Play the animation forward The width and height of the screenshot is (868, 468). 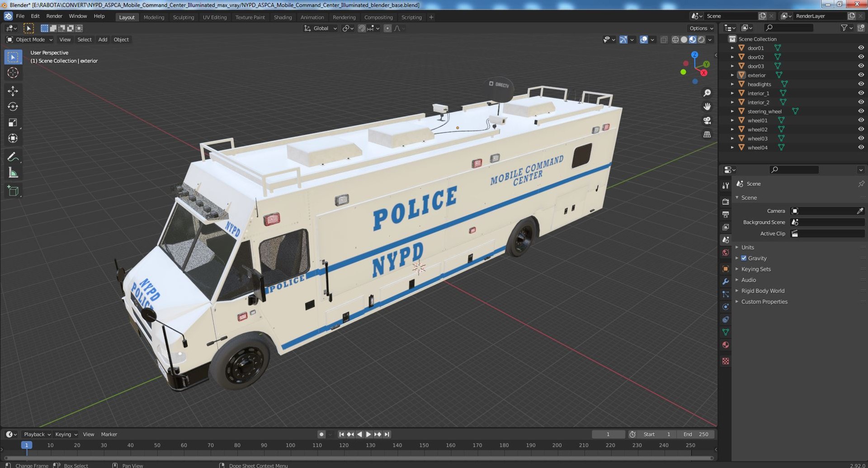368,435
